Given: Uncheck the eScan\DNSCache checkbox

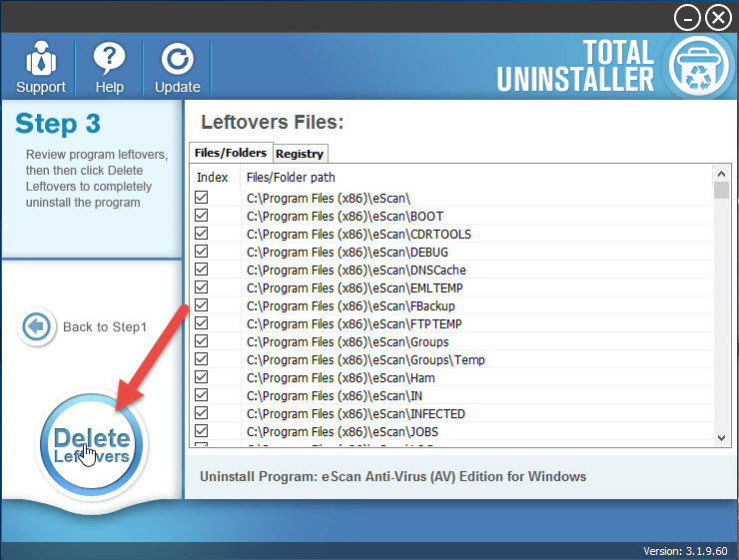Looking at the screenshot, I should (202, 269).
